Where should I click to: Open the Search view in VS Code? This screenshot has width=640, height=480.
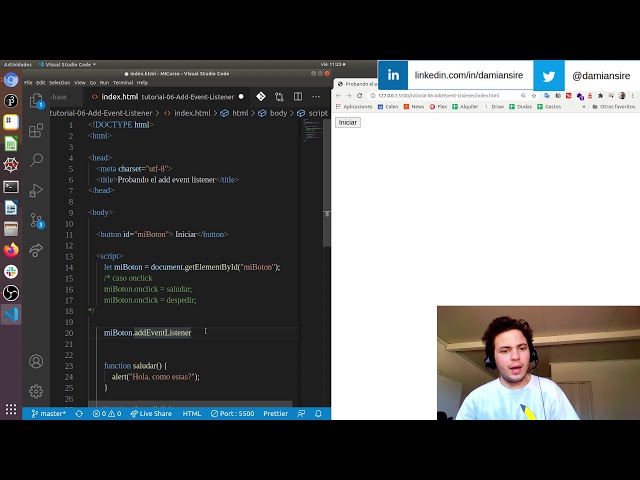pyautogui.click(x=36, y=160)
